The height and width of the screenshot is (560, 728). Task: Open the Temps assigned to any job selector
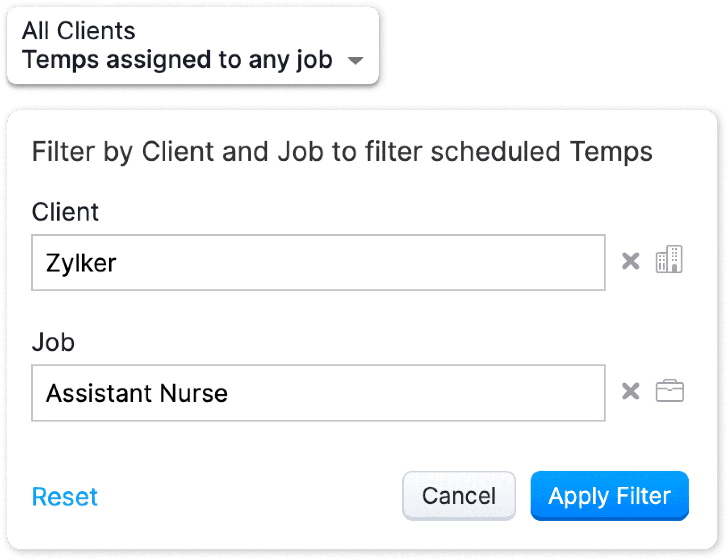point(177,60)
